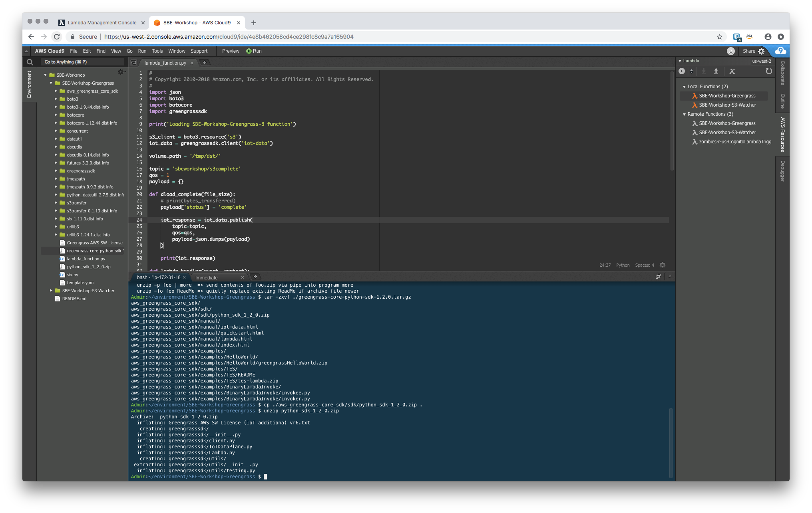Open the editor status bar settings gear
This screenshot has height=513, width=812.
pos(663,265)
